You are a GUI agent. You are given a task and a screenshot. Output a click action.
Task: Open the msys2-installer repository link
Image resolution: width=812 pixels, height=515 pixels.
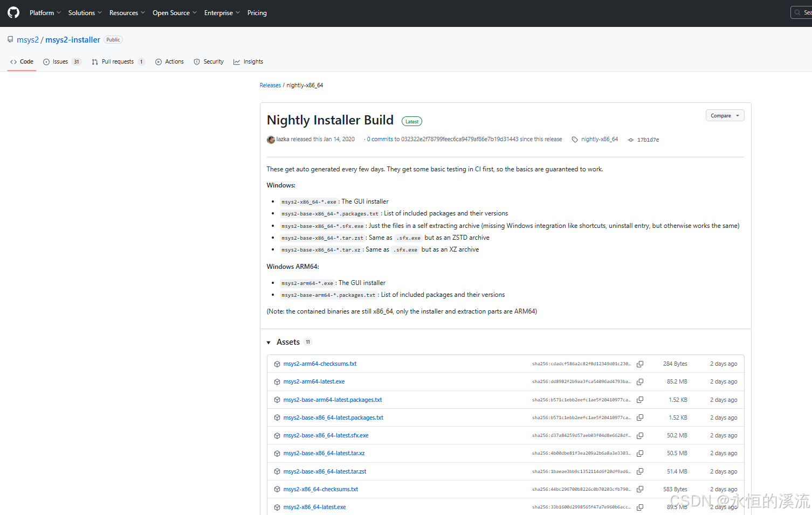pos(73,40)
